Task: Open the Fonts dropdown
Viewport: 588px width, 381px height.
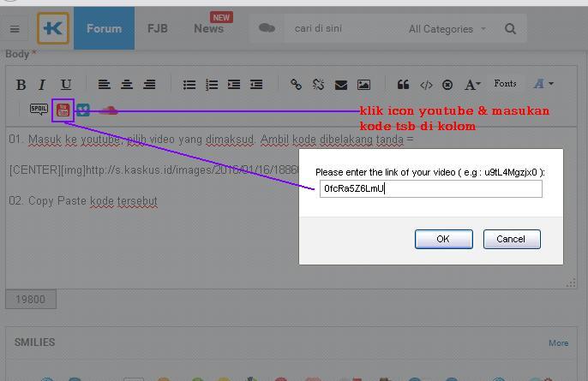Action: (x=505, y=84)
